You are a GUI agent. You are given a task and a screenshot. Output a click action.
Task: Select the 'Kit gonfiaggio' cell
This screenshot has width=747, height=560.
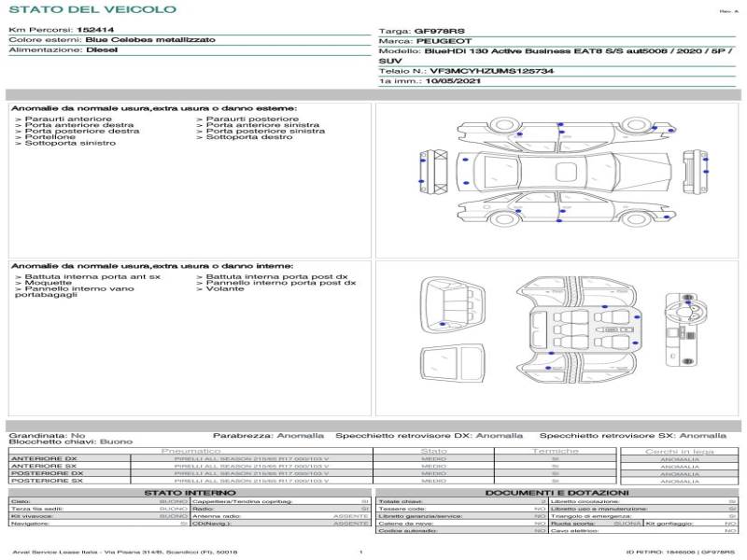[691, 524]
